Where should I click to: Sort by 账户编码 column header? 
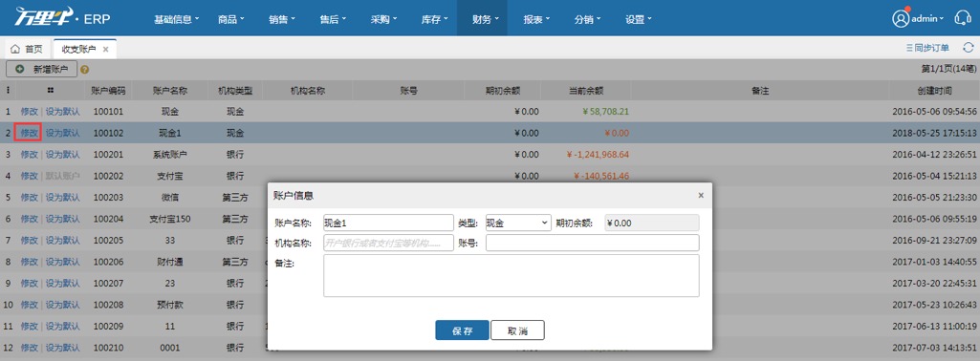(108, 91)
